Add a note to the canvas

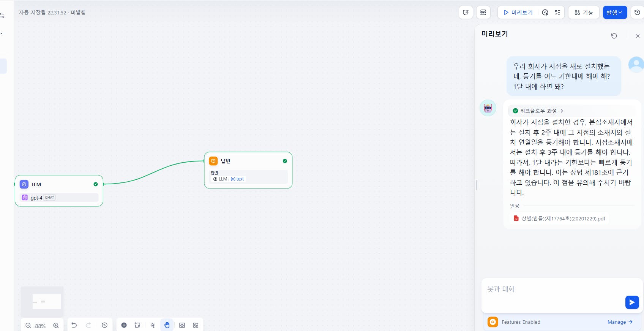tap(137, 325)
